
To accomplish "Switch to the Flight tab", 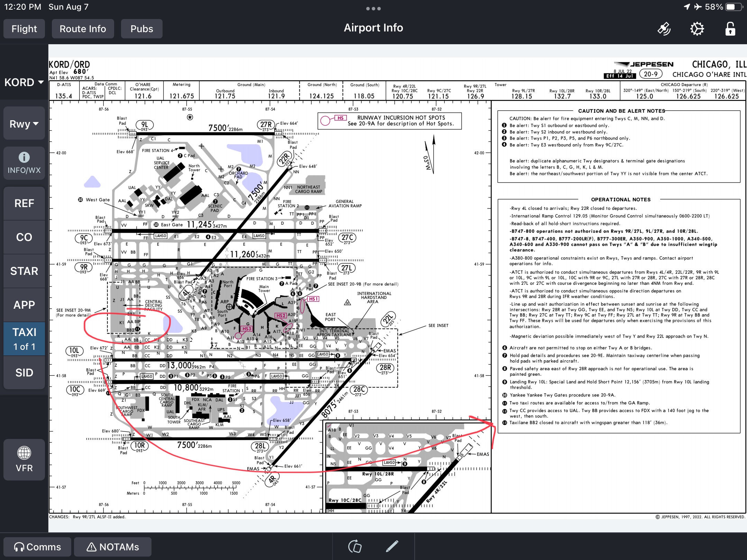I will tap(24, 29).
